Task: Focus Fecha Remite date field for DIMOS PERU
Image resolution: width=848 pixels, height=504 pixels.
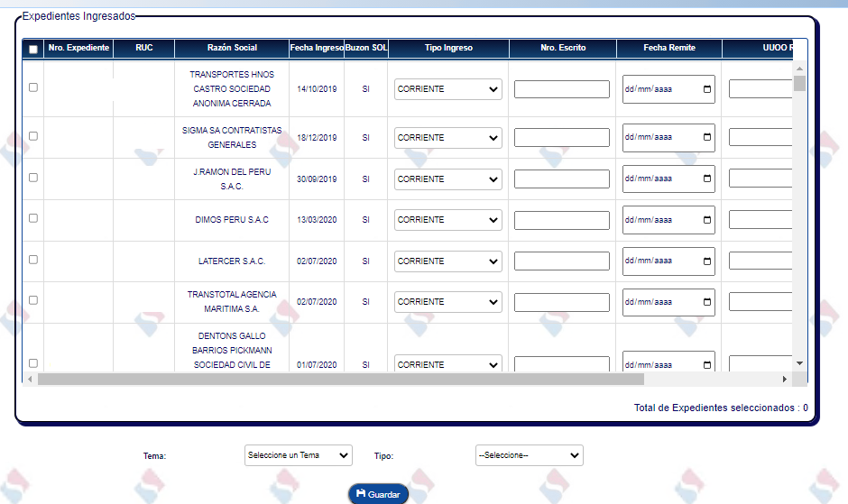Action: point(668,220)
